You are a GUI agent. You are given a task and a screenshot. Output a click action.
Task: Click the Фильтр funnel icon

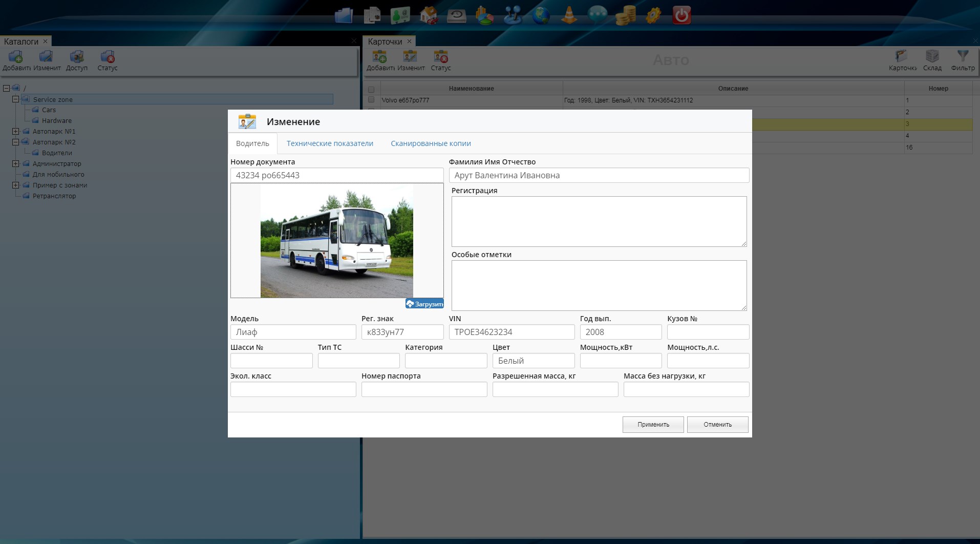coord(963,60)
